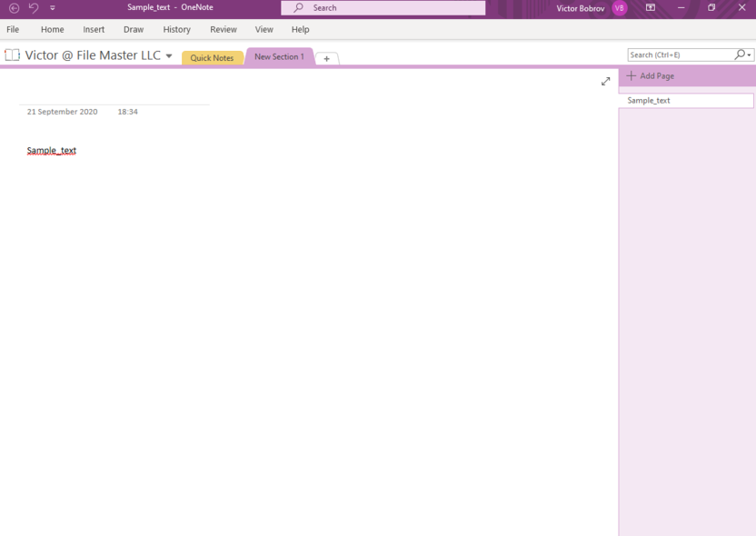756x536 pixels.
Task: Click the magnifier icon in notebook search box
Action: 740,55
